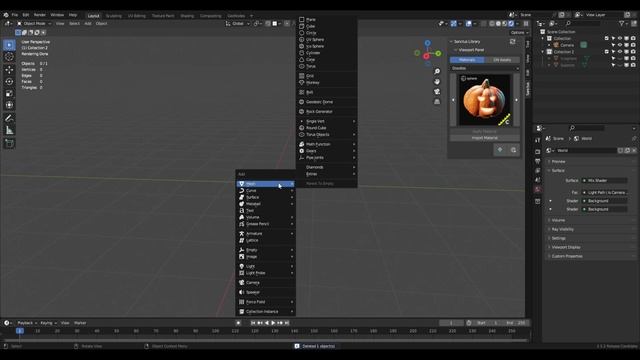Choose Monkey from mesh submenu
This screenshot has height=360, width=640.
[x=313, y=83]
